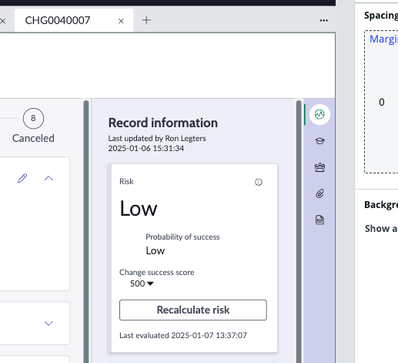Open the team members sidebar icon
The image size is (398, 363).
[x=320, y=167]
